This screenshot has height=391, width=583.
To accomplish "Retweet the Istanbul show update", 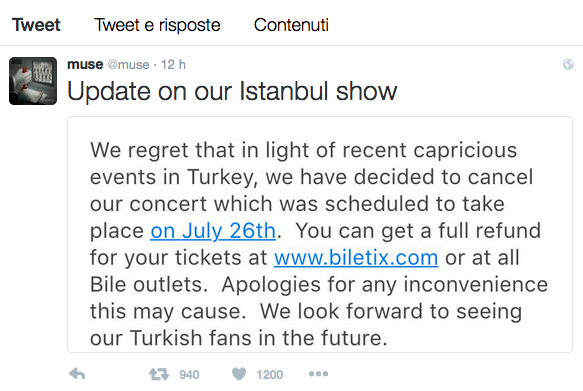I will (x=159, y=374).
